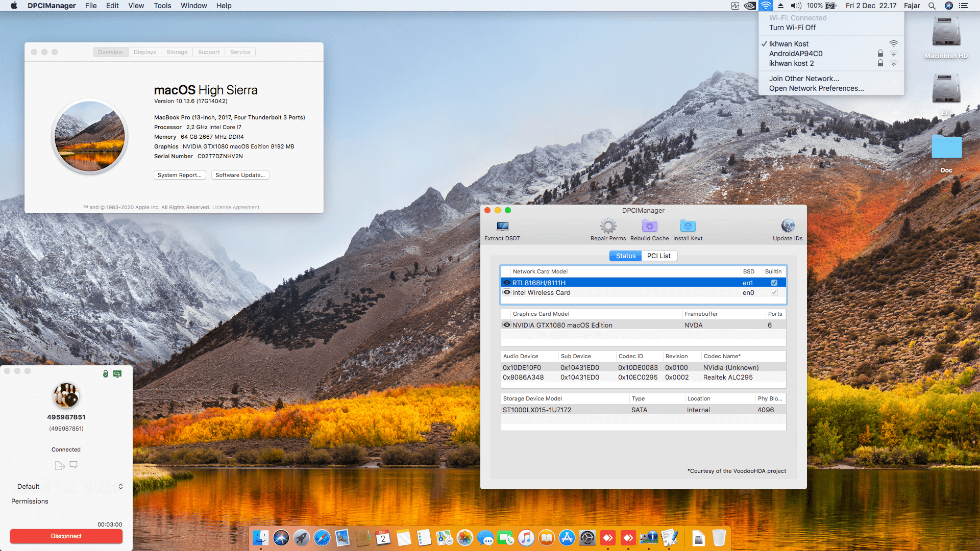Click the Repair Perms gear icon
The width and height of the screenshot is (980, 551).
point(608,226)
